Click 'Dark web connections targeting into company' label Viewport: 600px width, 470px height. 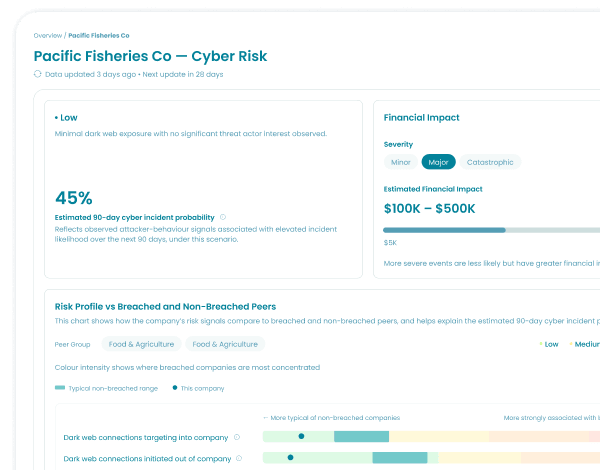click(x=146, y=437)
